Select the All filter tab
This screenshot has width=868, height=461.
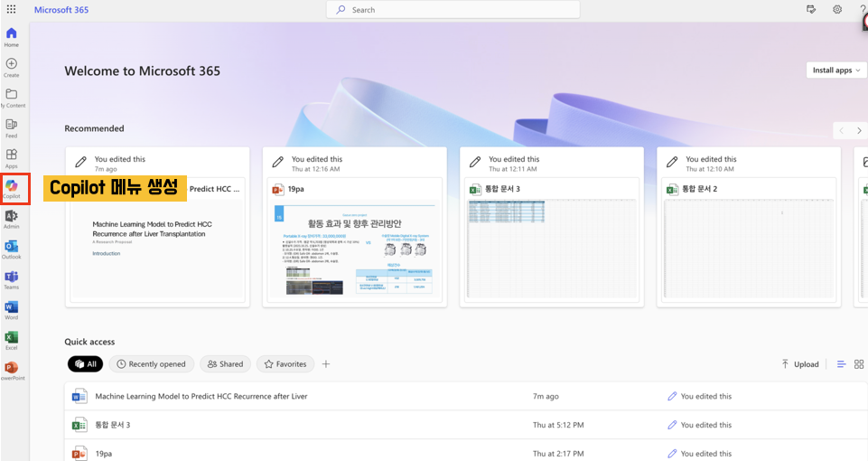85,364
